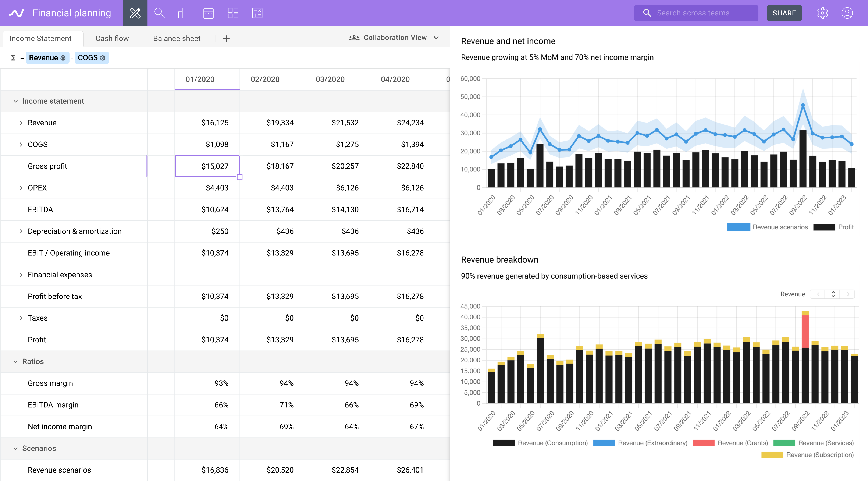Open the settings gear in header

click(822, 13)
